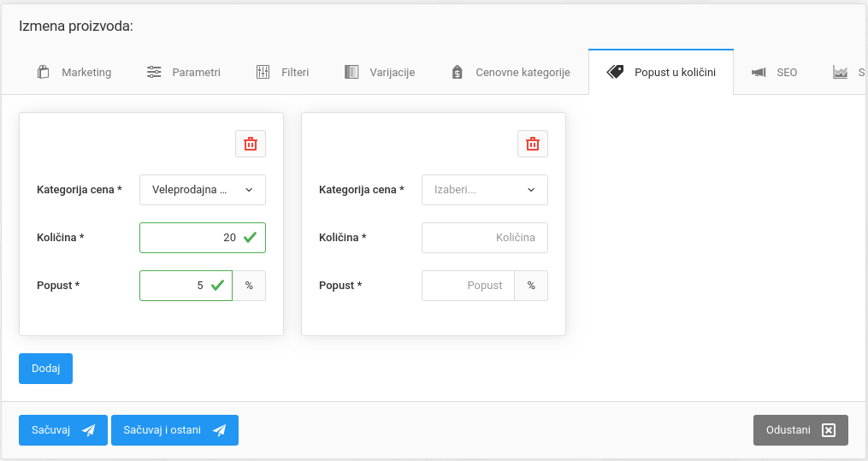The height and width of the screenshot is (461, 868).
Task: Focus the empty Količina input field
Action: pos(485,238)
